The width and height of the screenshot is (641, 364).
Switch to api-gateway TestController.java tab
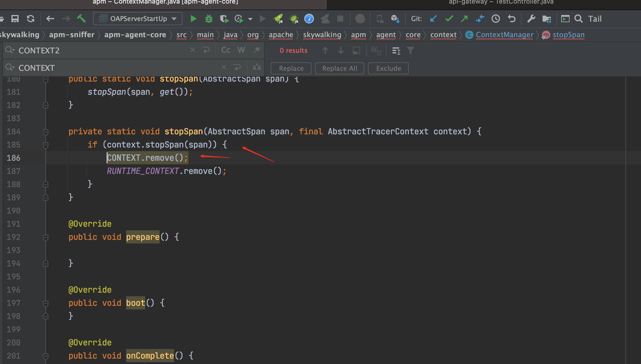[x=501, y=2]
